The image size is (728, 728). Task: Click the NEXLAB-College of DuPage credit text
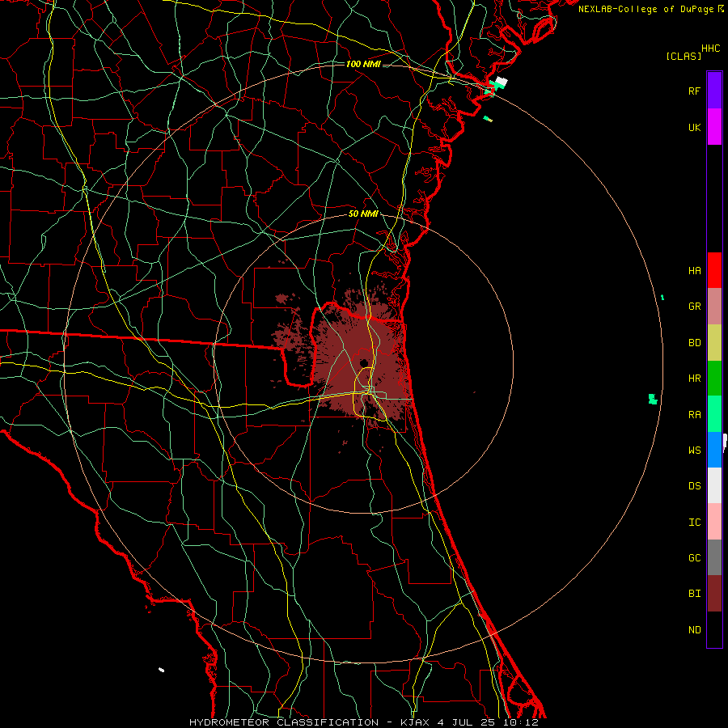pyautogui.click(x=645, y=9)
